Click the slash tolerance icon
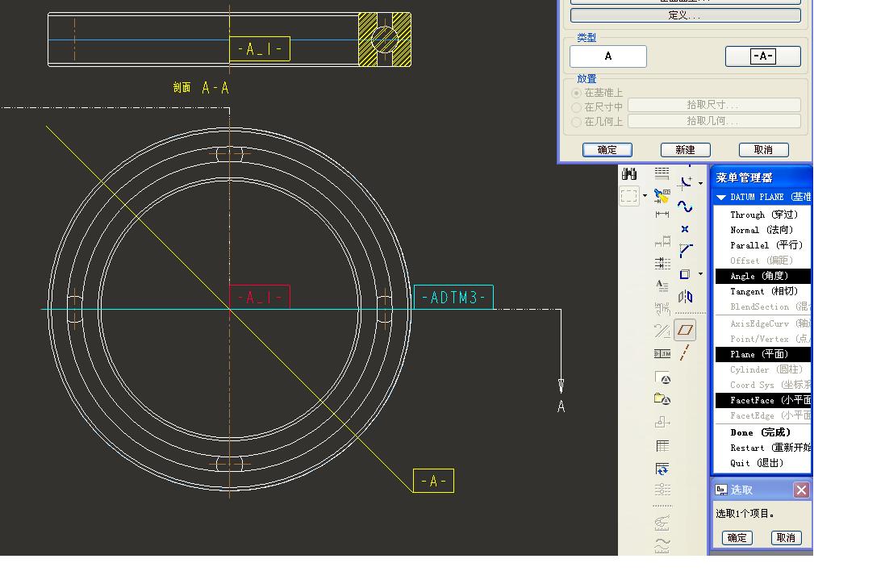The width and height of the screenshot is (885, 588). [x=662, y=331]
